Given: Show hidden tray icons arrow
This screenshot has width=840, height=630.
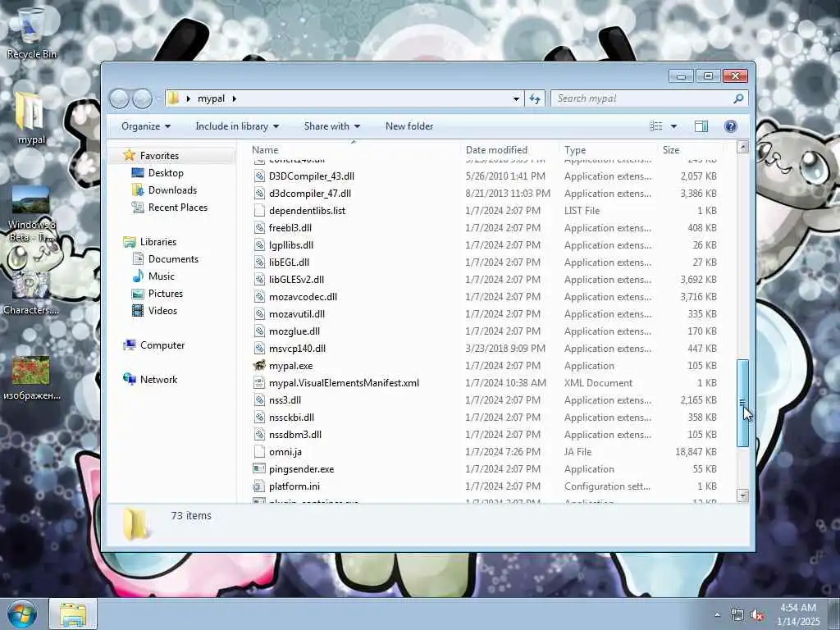Looking at the screenshot, I should pyautogui.click(x=717, y=614).
